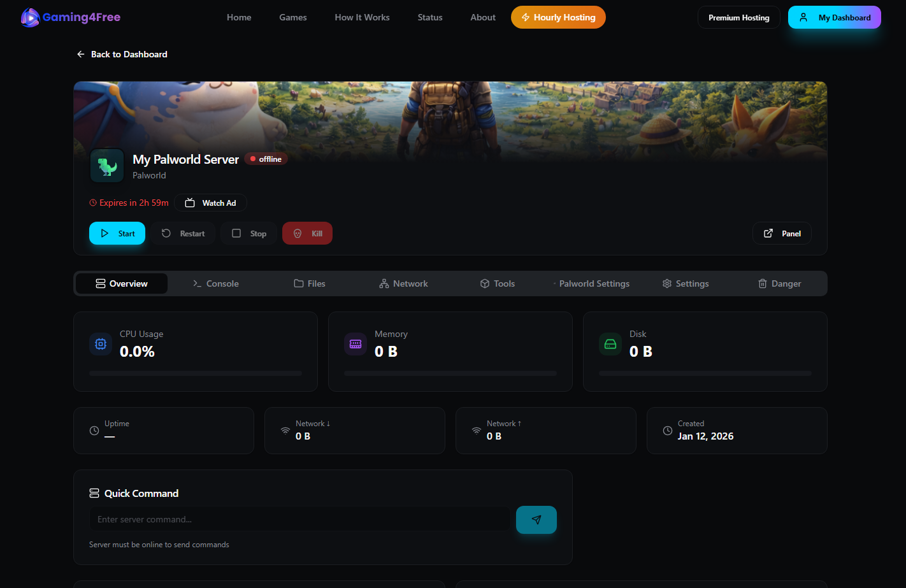Click the Gaming4Free logo icon

click(30, 18)
